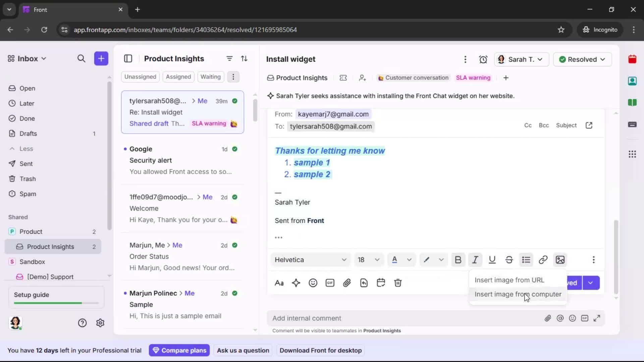The image size is (644, 362).
Task: Open the hyperlink insertion icon
Action: (543, 260)
